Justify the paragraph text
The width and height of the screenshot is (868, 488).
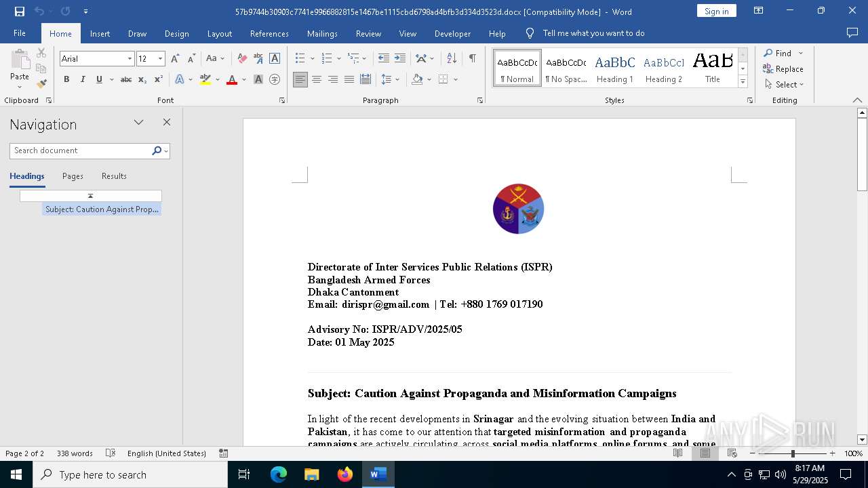point(349,79)
